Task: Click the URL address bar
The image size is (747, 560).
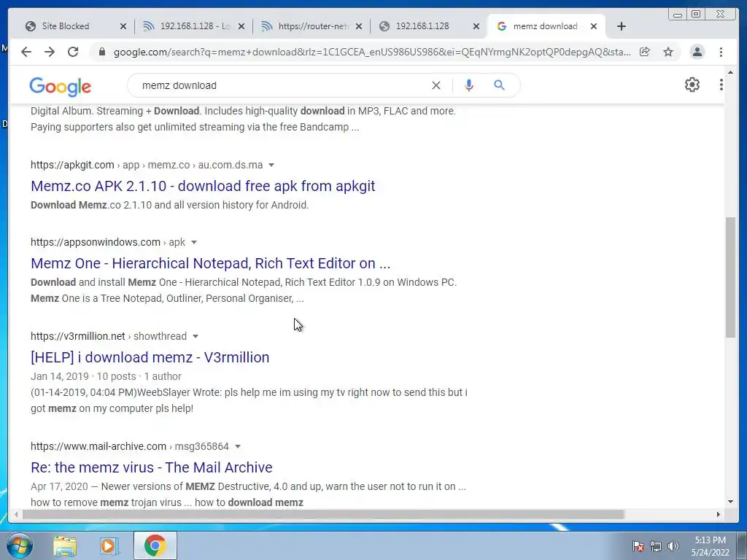Action: click(x=371, y=52)
